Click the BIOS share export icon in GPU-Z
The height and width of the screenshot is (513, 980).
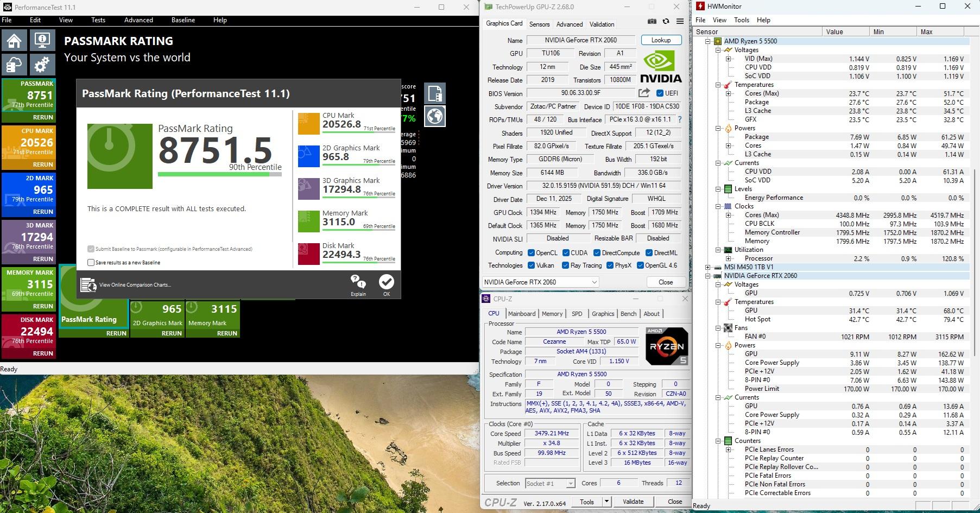coord(644,93)
